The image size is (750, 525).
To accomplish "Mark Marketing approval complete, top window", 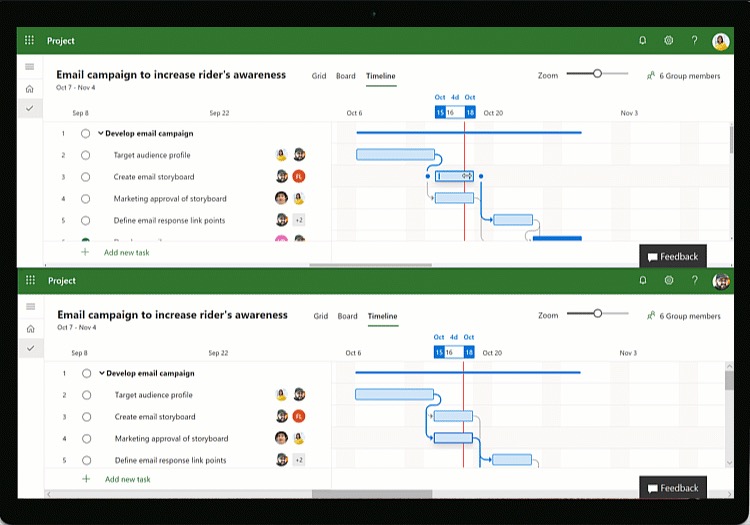I will tap(86, 198).
